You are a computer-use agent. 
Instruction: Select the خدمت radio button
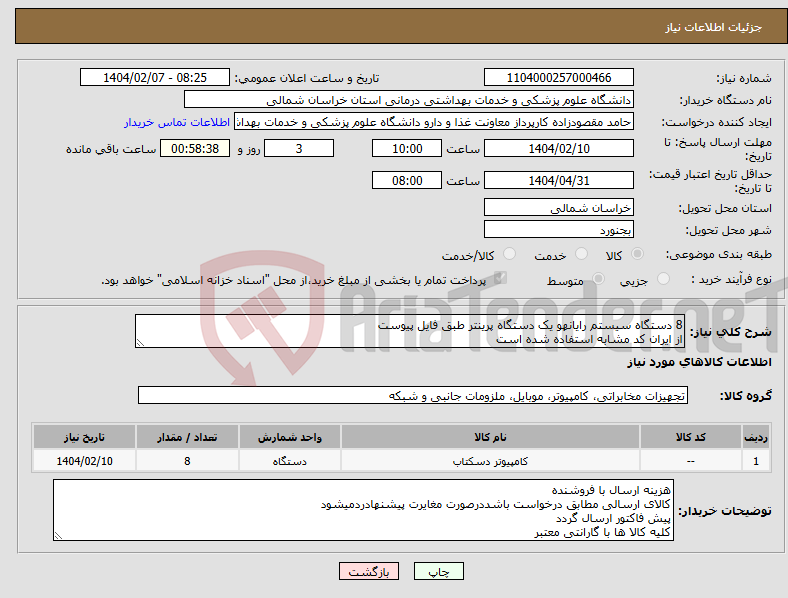581,254
